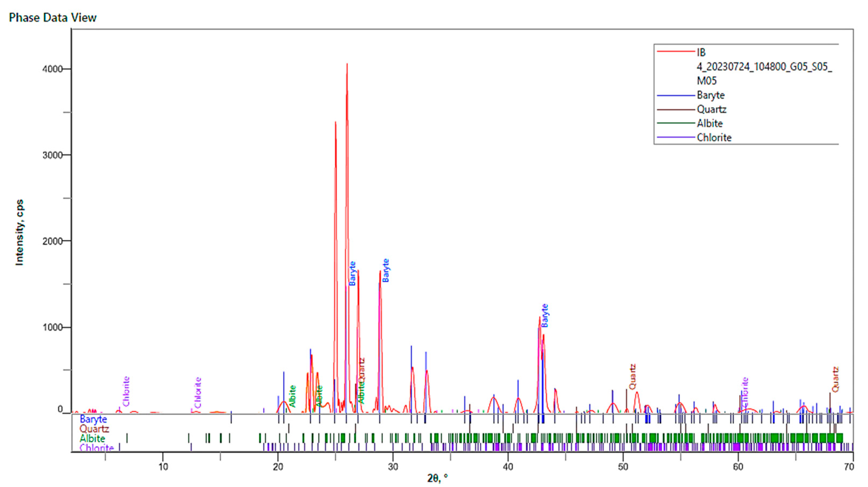Screen dimensions: 868x487
Task: Click the Chlorite label near 7 degrees
Action: pos(126,391)
